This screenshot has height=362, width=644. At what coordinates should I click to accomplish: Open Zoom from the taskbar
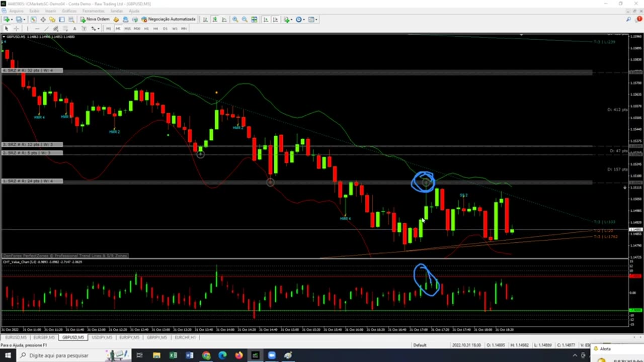pyautogui.click(x=272, y=355)
